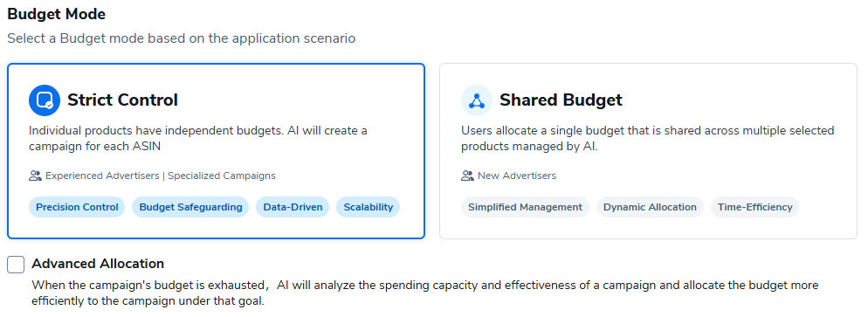Click the Precision Control tag
Screen dimensions: 868x317
click(x=77, y=207)
